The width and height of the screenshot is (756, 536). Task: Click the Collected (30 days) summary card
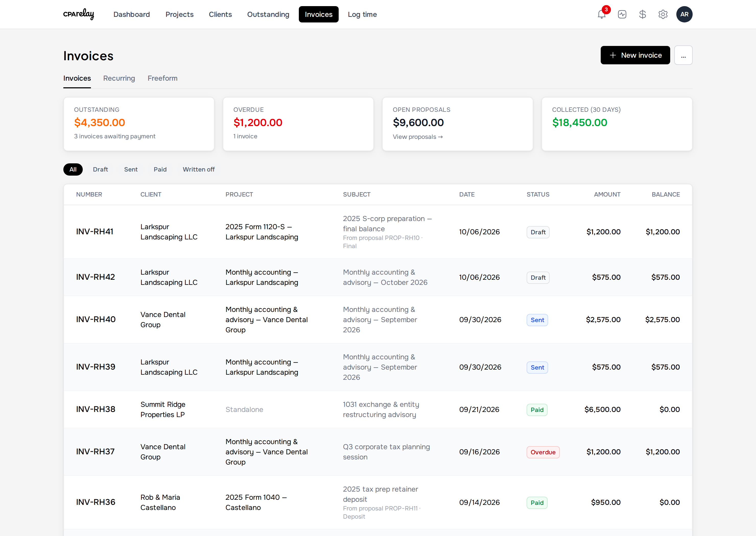pos(617,124)
